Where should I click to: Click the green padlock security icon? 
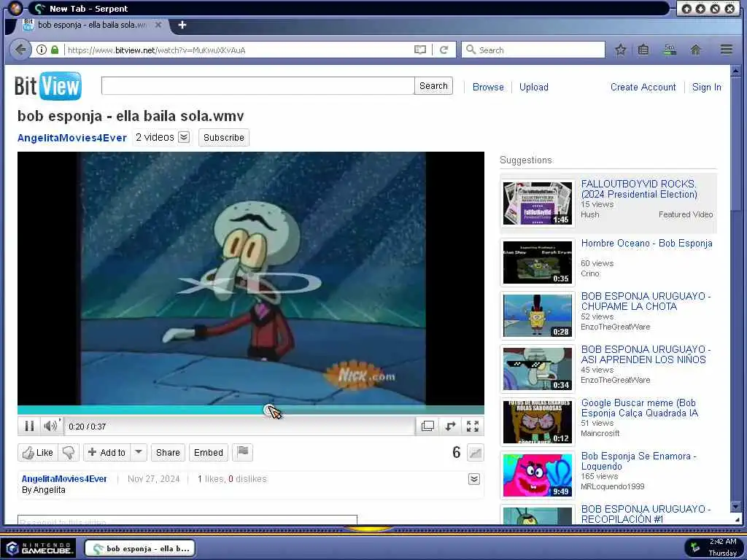pos(55,50)
